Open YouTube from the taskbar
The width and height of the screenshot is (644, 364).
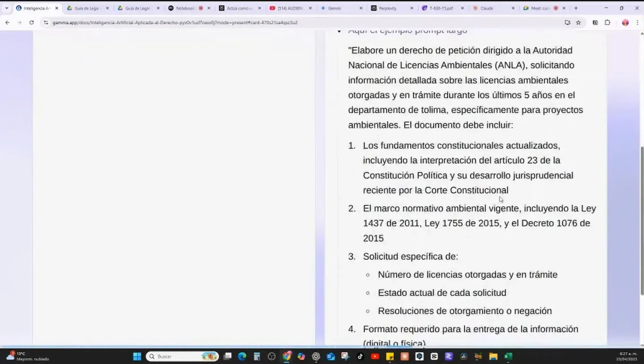375,356
